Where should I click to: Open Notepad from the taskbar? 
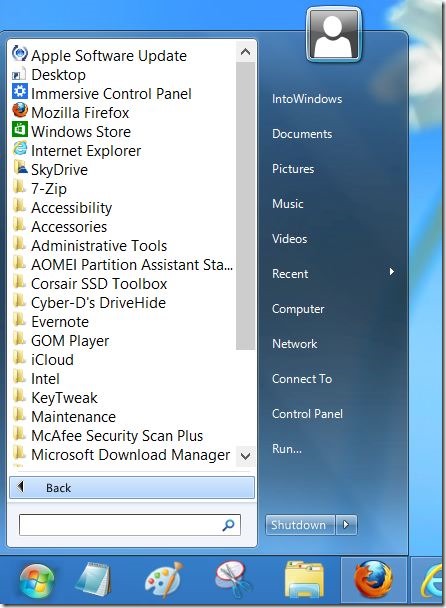93,580
